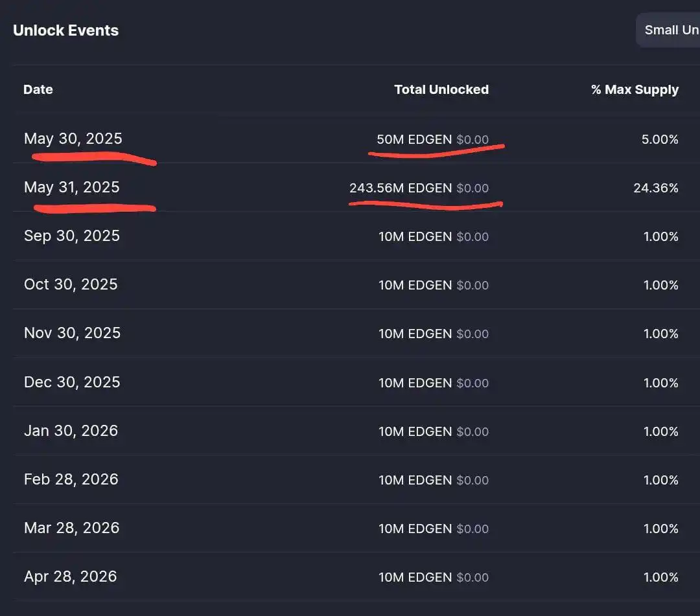Click the Feb 28, 2026 unlock date

(71, 479)
